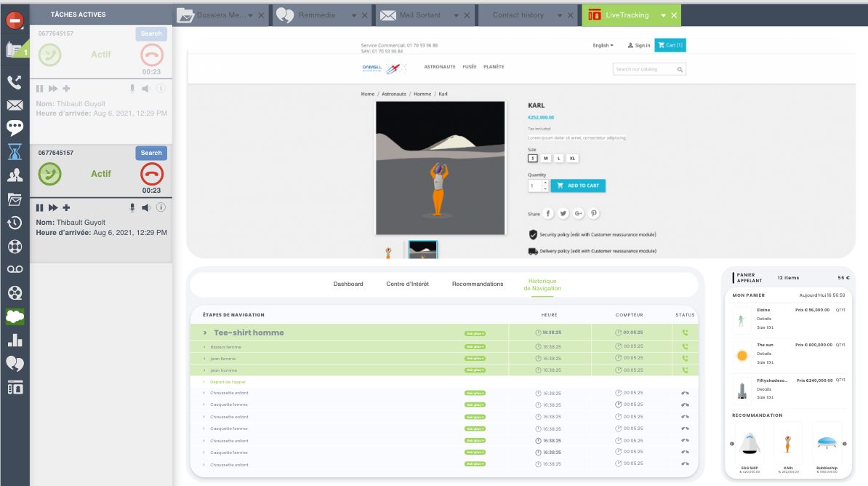Expand the Tee-shirt homme navigation row
The image size is (868, 486).
(x=205, y=333)
